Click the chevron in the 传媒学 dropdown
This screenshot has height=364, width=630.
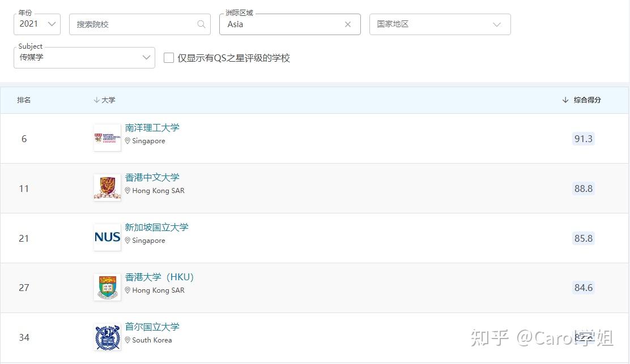(146, 57)
